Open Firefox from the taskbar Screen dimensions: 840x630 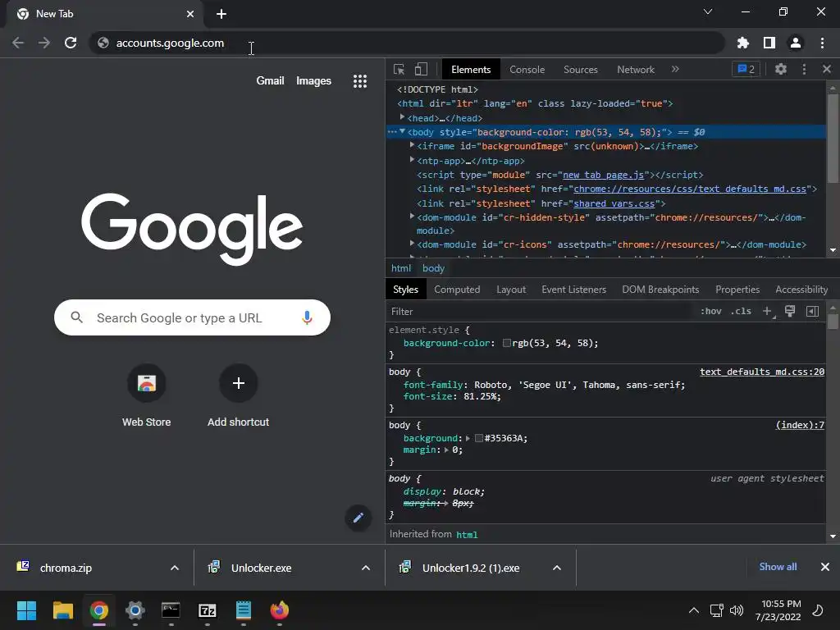click(279, 610)
